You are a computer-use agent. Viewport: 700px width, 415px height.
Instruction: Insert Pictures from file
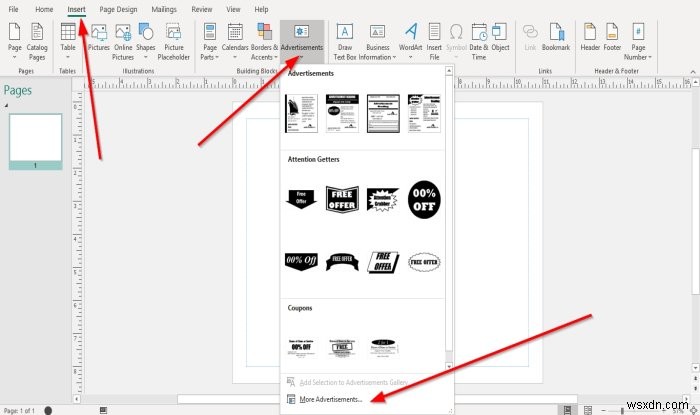99,38
